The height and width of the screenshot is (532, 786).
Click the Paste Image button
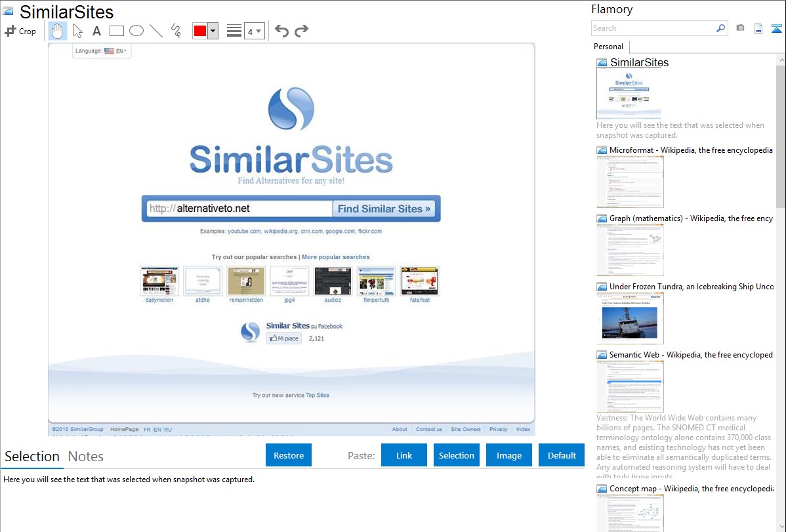tap(508, 455)
